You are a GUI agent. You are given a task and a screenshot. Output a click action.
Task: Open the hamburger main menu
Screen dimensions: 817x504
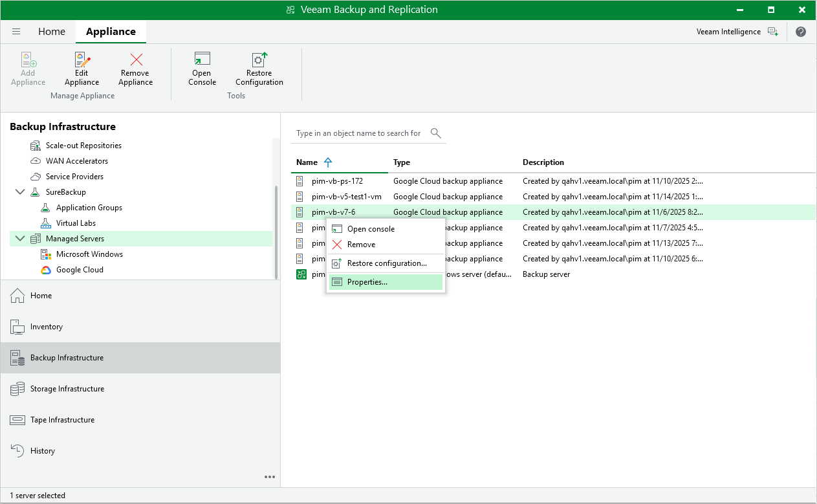[x=16, y=32]
